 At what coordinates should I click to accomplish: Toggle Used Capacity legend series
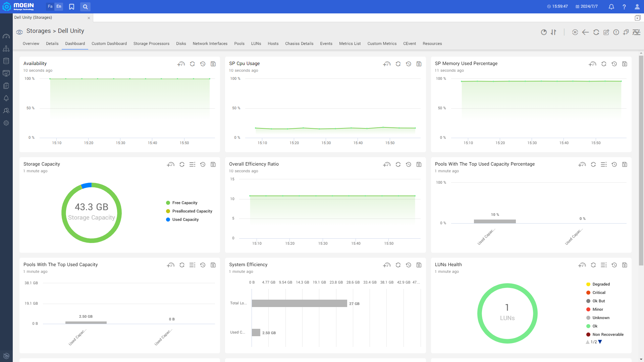(182, 220)
